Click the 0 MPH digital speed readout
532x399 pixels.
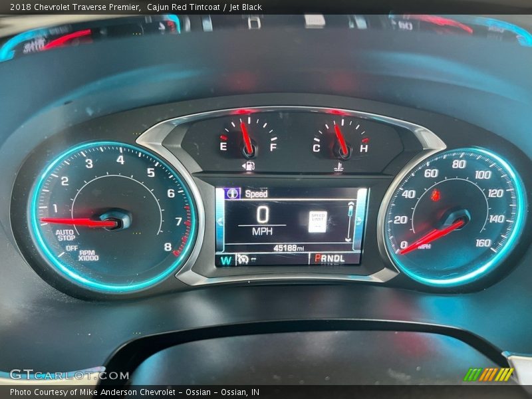(262, 221)
